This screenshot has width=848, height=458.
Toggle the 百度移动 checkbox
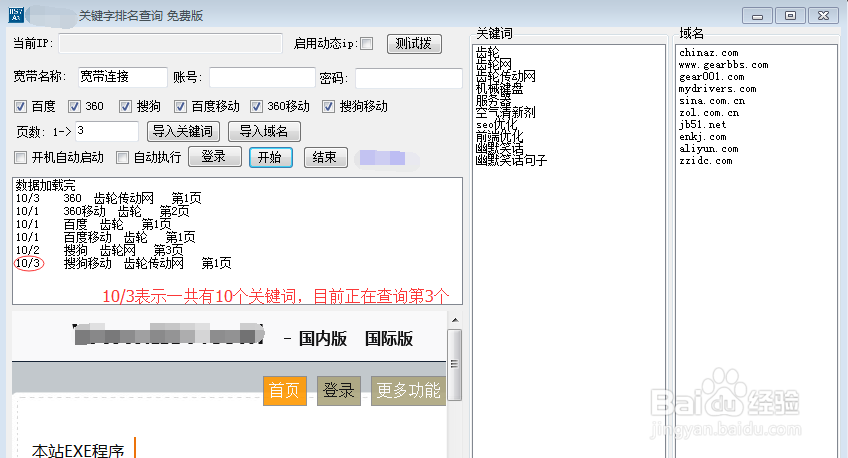(181, 107)
